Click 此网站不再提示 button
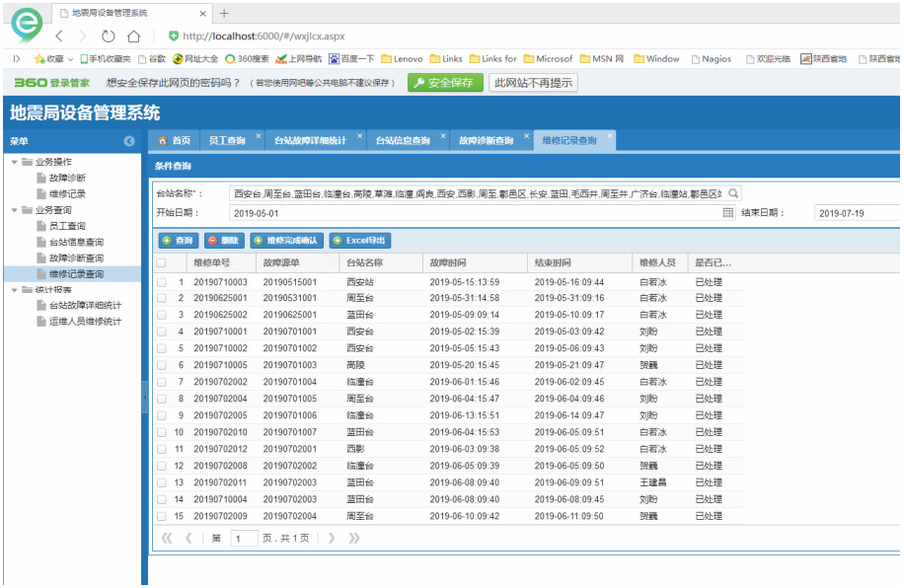 coord(533,83)
